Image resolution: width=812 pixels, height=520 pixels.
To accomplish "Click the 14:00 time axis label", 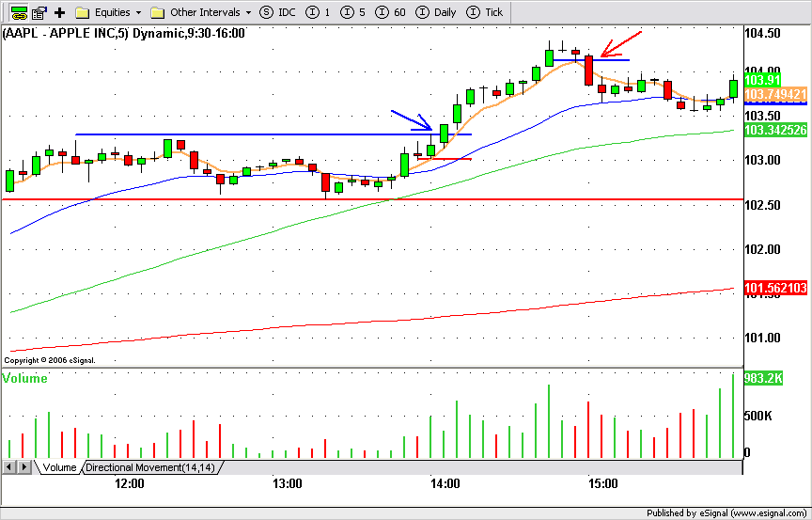I will coord(445,483).
